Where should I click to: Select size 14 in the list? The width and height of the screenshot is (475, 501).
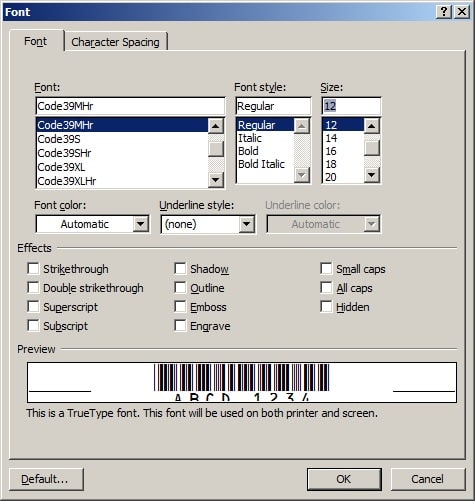[x=343, y=138]
